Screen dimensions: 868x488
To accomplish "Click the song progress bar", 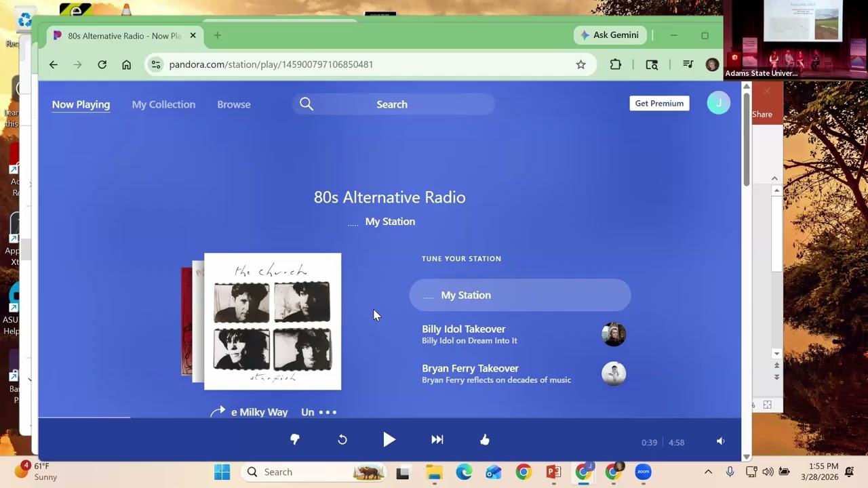I will (x=390, y=418).
